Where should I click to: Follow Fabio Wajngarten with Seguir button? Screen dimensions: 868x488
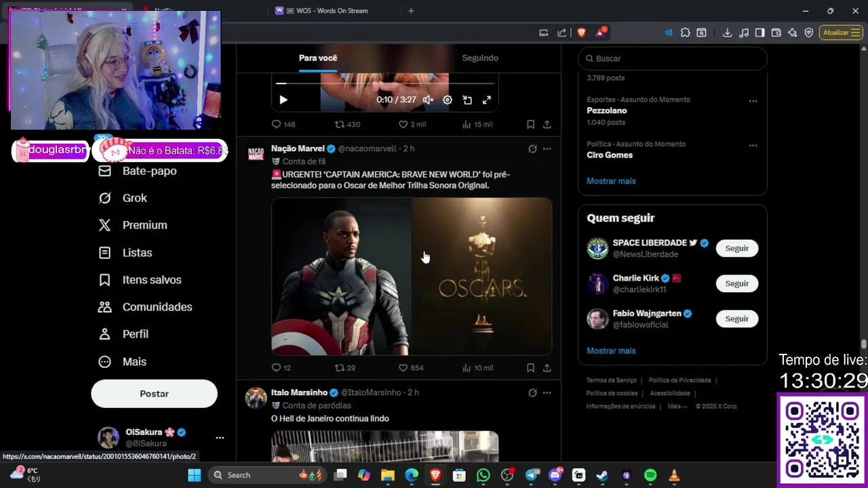point(737,319)
